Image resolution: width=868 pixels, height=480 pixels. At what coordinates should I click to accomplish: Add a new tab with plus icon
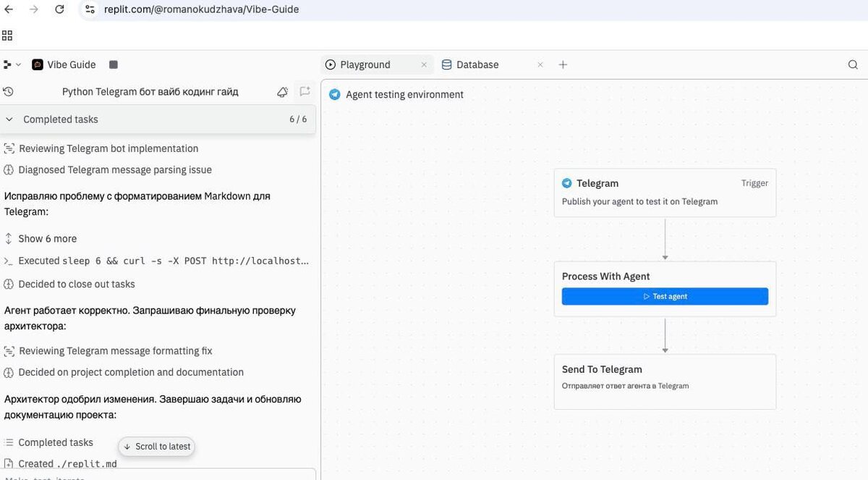[563, 64]
